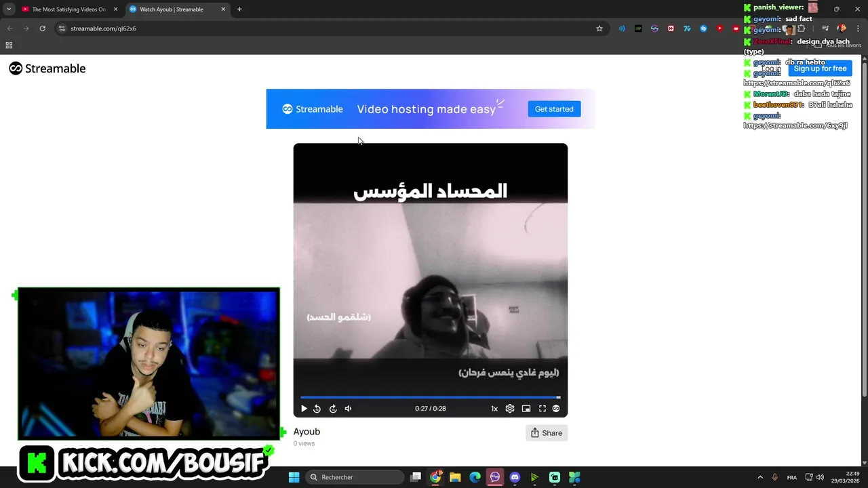
Task: Click the 0:27 / 0:28 time display
Action: (431, 409)
